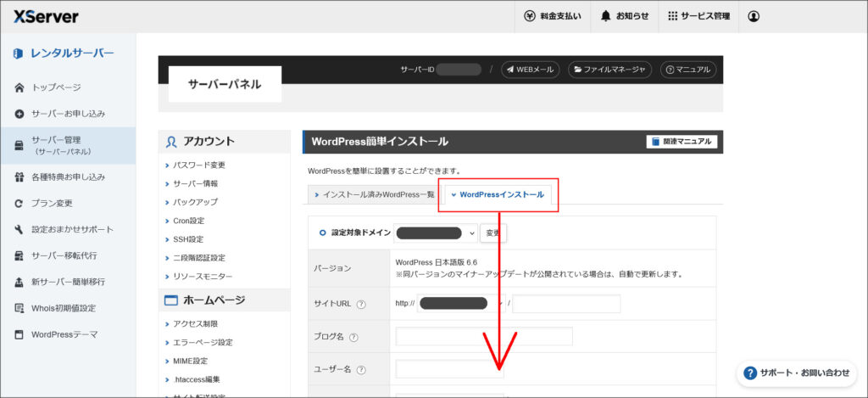Image resolution: width=868 pixels, height=398 pixels.
Task: Click the plus icon beside サーバーお申し込み
Action: coord(19,114)
